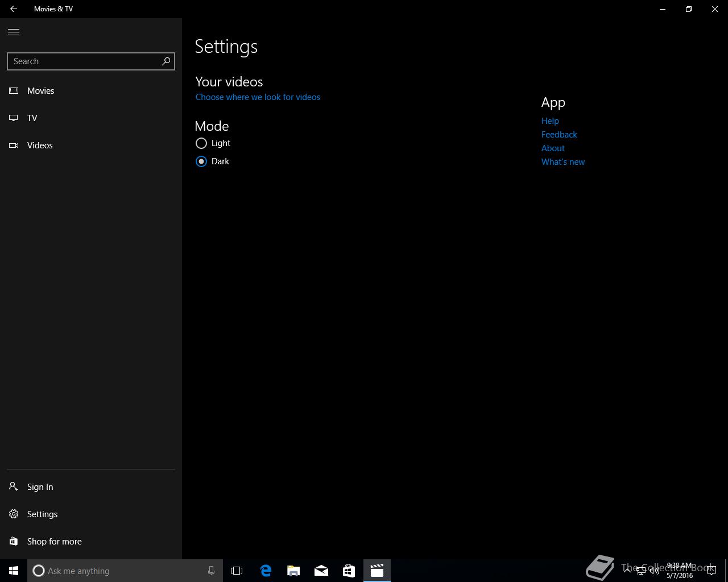Select the Dark mode radio button

tap(201, 161)
